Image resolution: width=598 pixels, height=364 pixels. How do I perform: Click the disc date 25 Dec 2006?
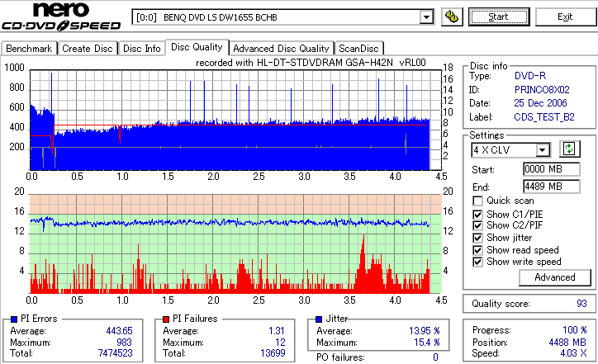tap(540, 103)
